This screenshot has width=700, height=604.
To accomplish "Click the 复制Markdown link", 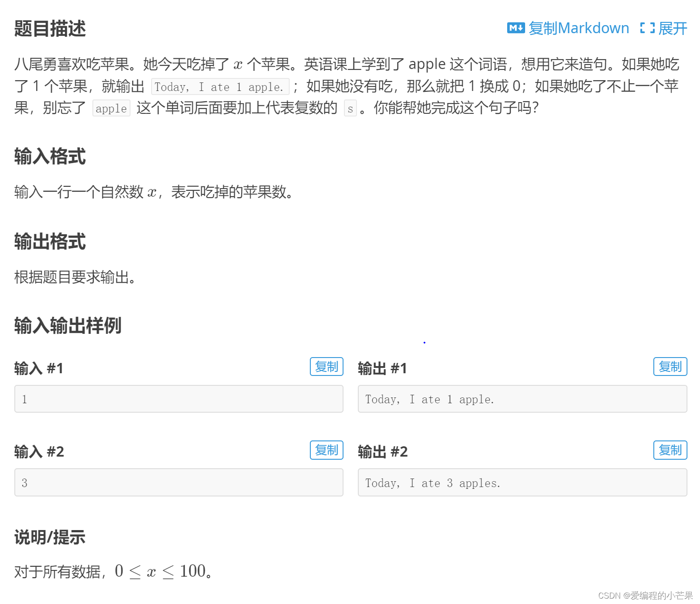I will point(578,28).
